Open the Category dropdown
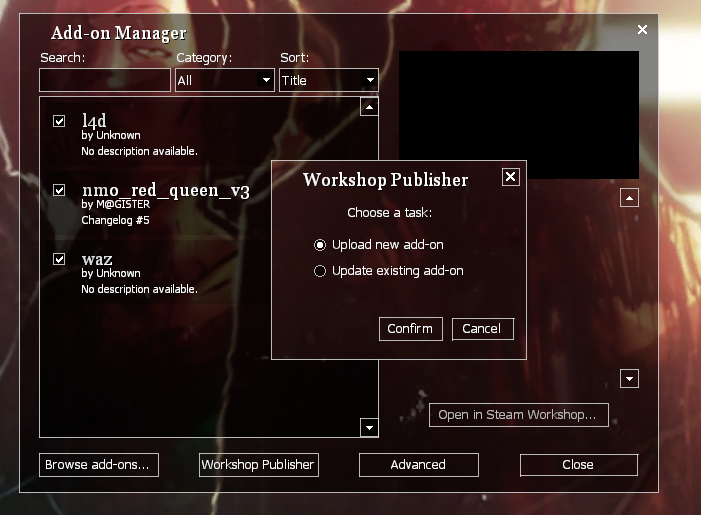This screenshot has width=701, height=515. pos(225,81)
